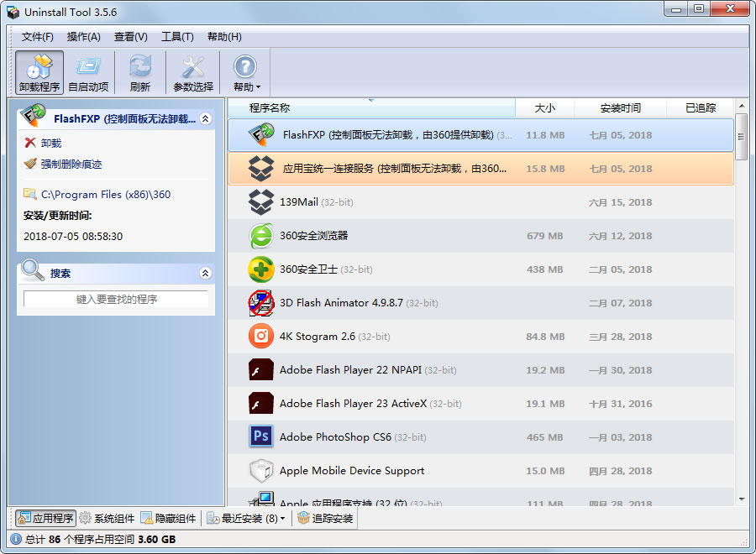Select Adobe Flash Player 22 NPAPI text
Image resolution: width=756 pixels, height=554 pixels.
coord(350,370)
